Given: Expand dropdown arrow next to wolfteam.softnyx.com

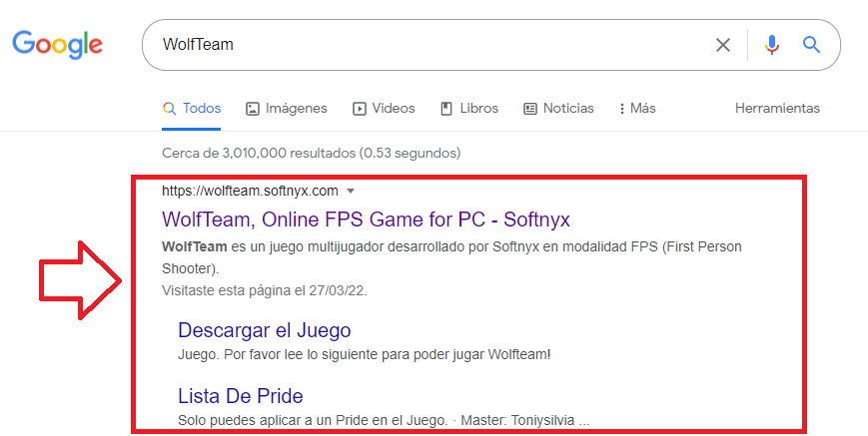Looking at the screenshot, I should pos(351,192).
